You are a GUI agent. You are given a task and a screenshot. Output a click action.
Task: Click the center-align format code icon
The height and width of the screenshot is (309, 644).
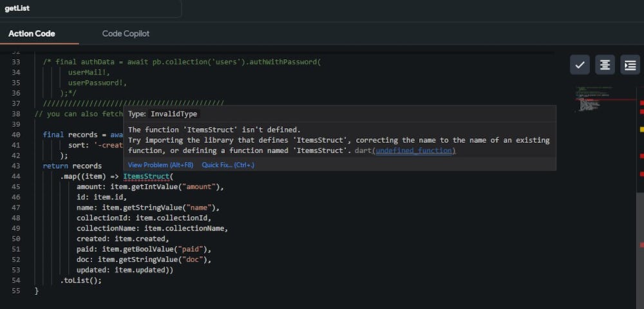[x=605, y=65]
